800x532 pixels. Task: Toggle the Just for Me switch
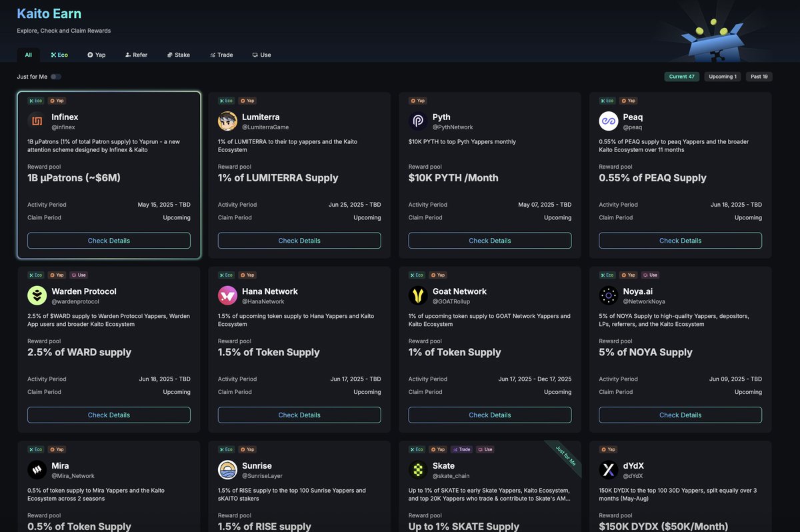click(x=56, y=77)
